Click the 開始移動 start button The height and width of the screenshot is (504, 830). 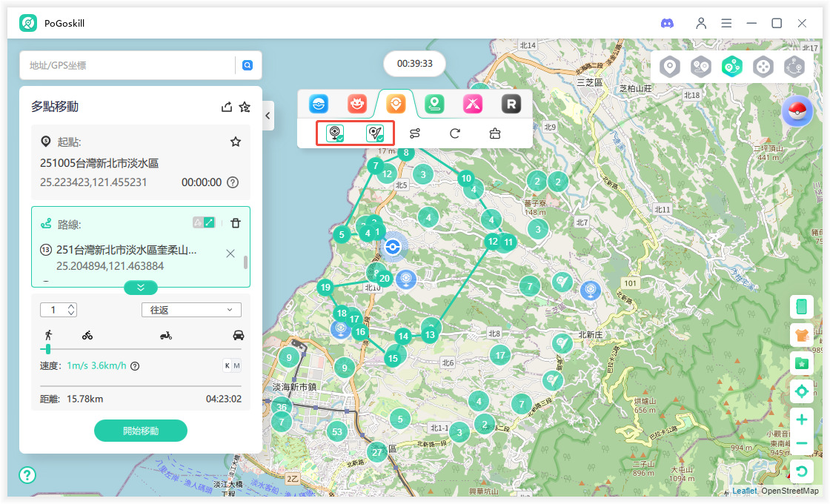pos(141,431)
